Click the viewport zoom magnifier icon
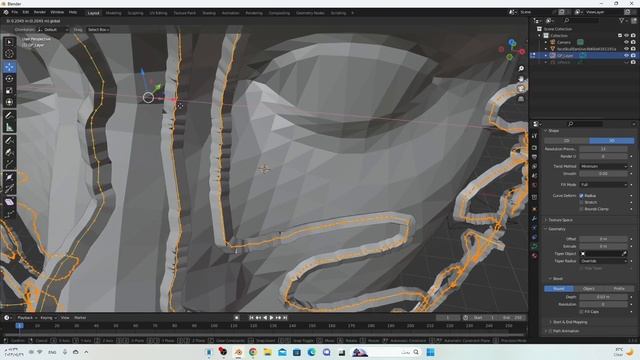The image size is (640, 360). [x=521, y=69]
